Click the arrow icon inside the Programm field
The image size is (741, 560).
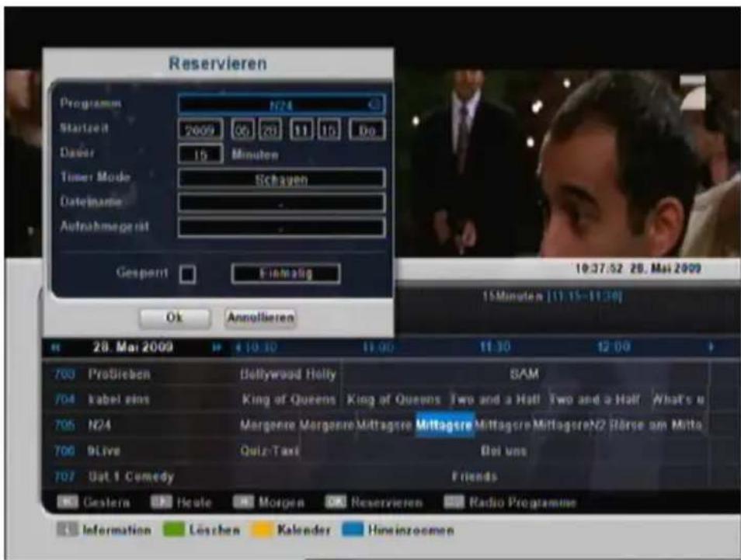point(374,105)
